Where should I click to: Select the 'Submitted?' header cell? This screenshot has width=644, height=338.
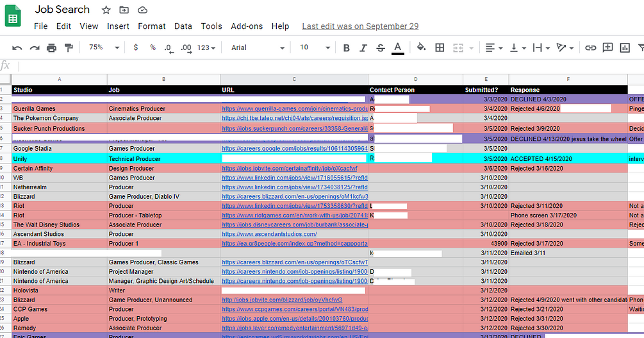[x=486, y=90]
